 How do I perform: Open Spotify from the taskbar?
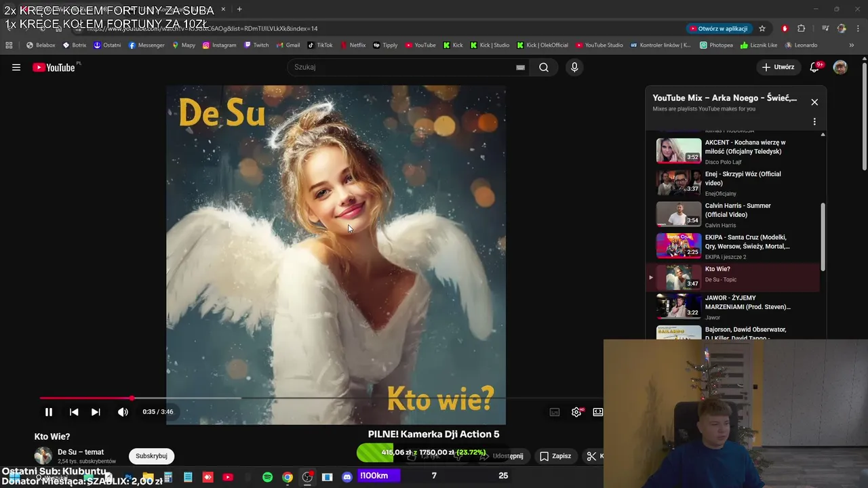267,477
